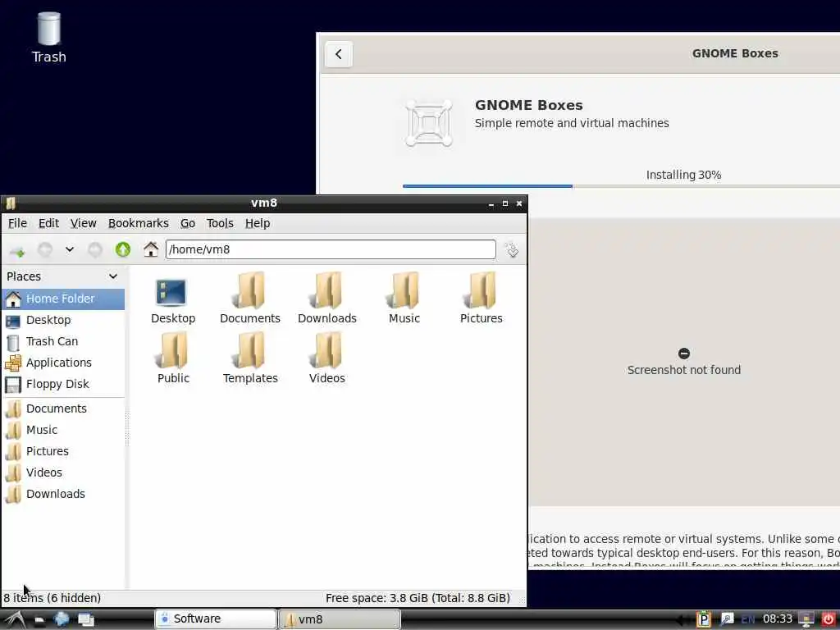The image size is (840, 630).
Task: Click the show desktop taskbar icon
Action: click(85, 620)
